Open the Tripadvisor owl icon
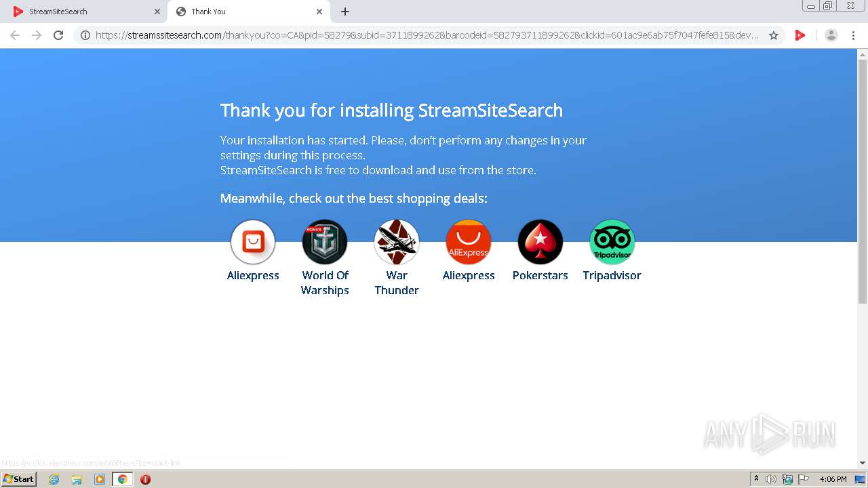 (612, 242)
